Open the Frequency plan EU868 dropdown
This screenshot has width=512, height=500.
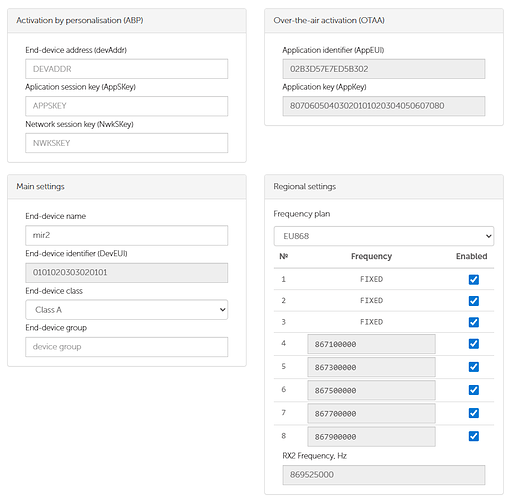click(x=384, y=236)
